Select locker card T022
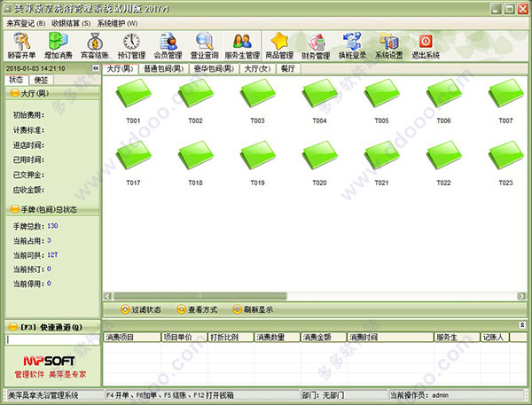This screenshot has height=405, width=532. [x=444, y=163]
